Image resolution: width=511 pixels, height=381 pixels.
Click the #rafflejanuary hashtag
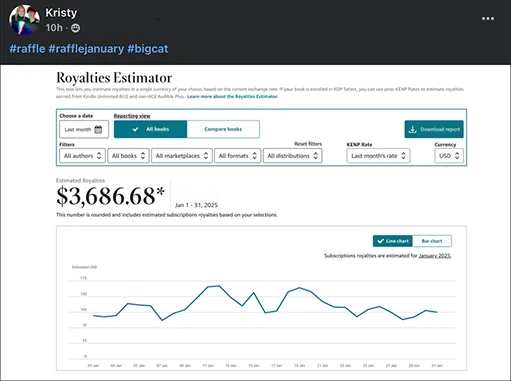point(86,49)
